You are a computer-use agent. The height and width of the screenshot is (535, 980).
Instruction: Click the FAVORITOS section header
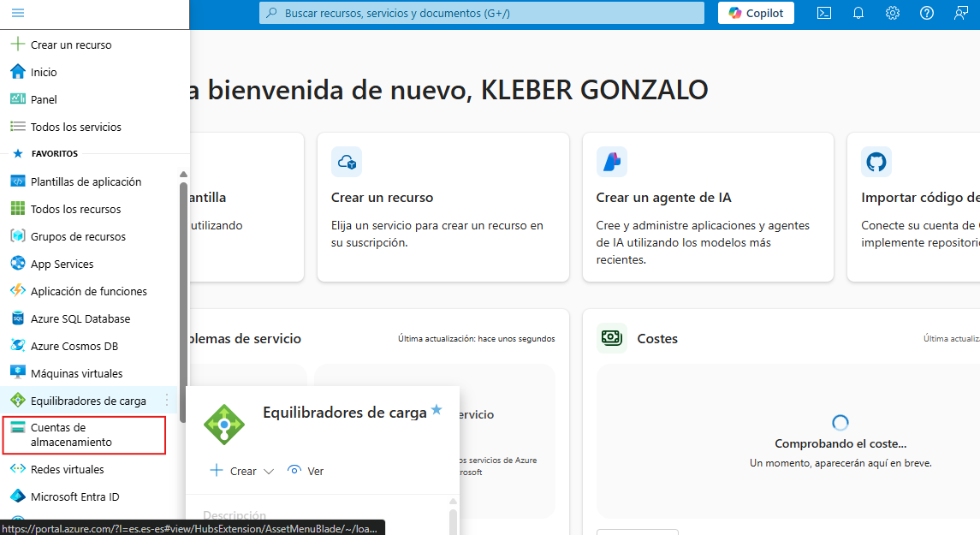[x=55, y=153]
